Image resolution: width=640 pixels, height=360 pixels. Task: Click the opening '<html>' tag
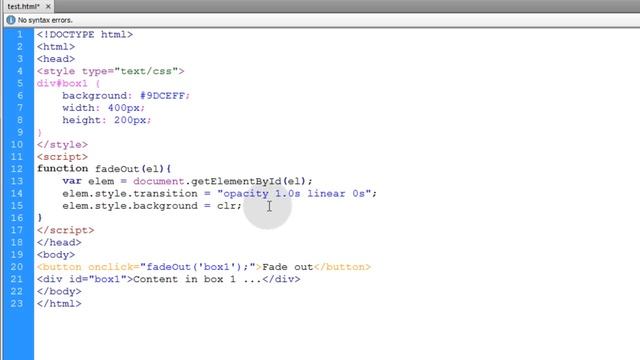click(56, 47)
